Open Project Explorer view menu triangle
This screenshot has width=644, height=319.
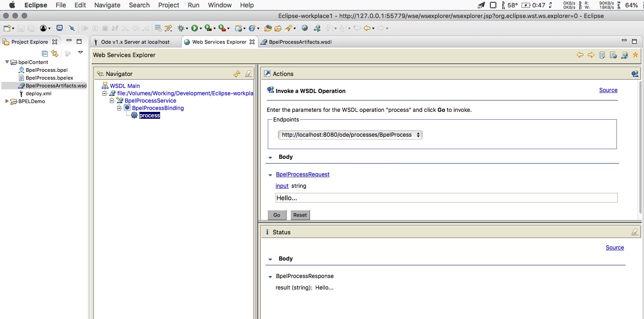(80, 52)
